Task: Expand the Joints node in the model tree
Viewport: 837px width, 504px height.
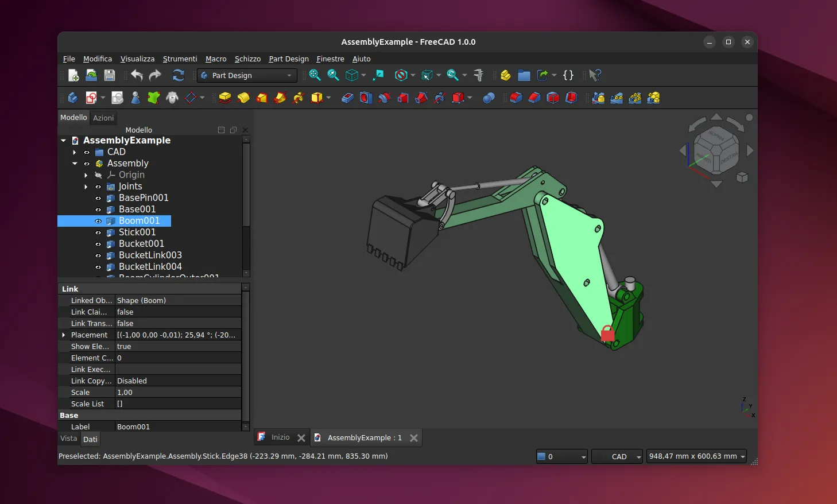Action: (x=86, y=186)
